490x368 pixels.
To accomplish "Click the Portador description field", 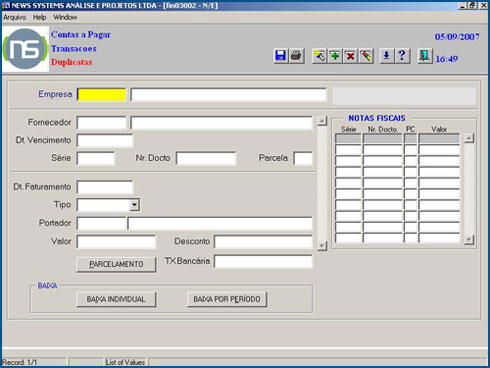I will pyautogui.click(x=220, y=223).
